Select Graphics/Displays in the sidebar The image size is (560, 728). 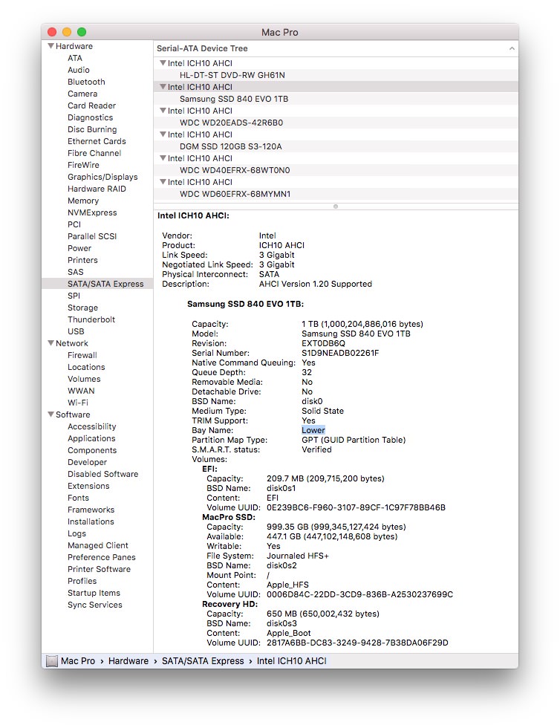[x=102, y=177]
